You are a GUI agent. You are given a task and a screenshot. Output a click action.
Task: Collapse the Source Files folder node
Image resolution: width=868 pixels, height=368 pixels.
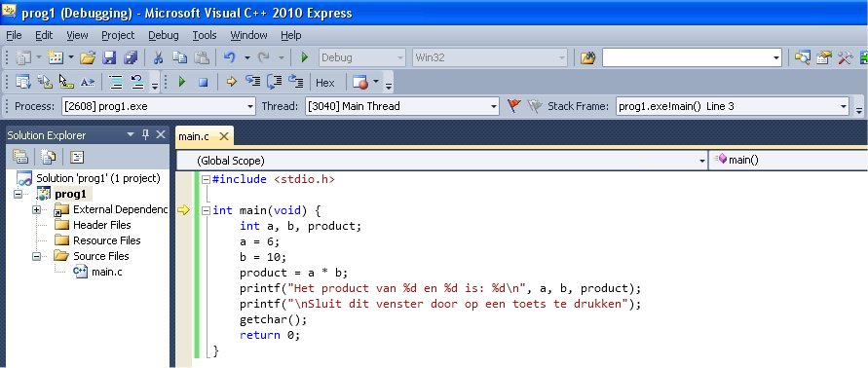tap(37, 256)
